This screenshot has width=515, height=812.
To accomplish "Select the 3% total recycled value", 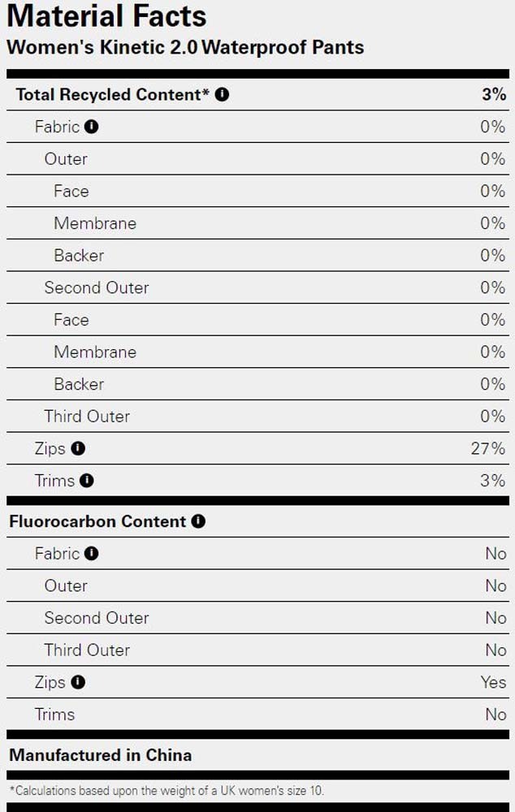I will (x=494, y=94).
